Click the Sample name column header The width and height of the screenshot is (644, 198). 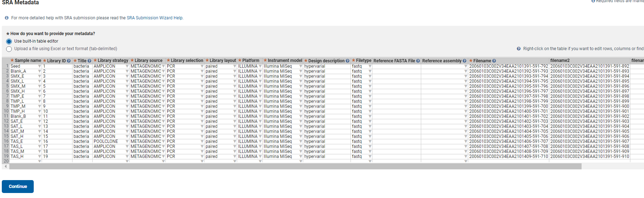tap(26, 61)
